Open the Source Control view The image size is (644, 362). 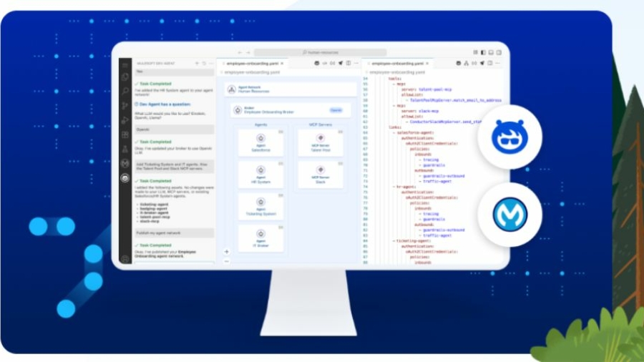125,106
